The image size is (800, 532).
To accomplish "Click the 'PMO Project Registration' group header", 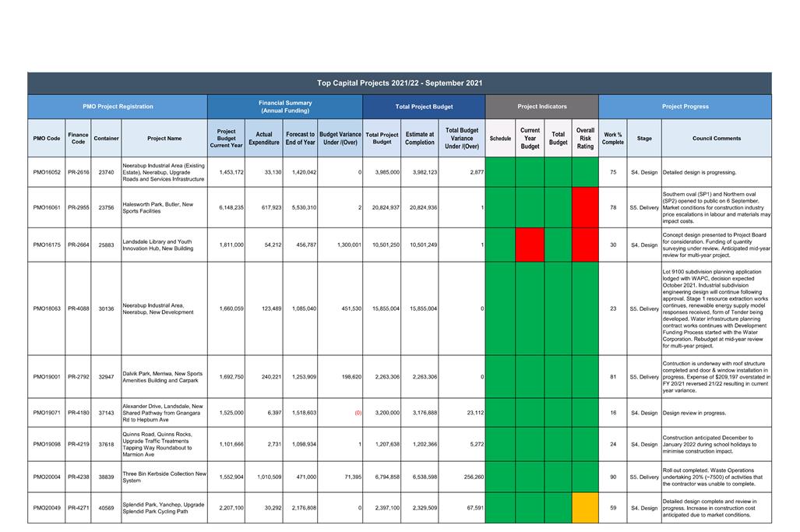I will [x=118, y=107].
